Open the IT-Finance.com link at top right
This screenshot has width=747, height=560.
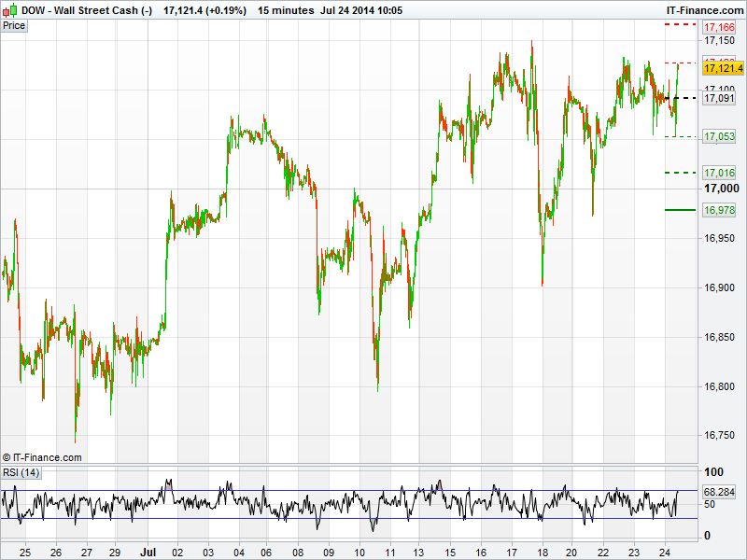tap(704, 9)
